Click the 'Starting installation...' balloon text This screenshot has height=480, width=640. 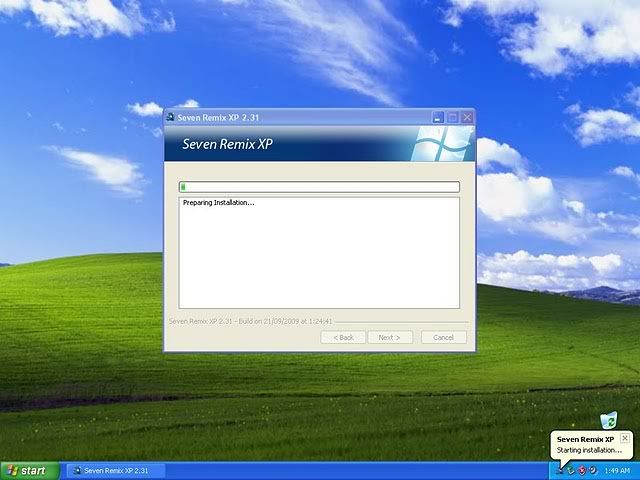click(589, 451)
